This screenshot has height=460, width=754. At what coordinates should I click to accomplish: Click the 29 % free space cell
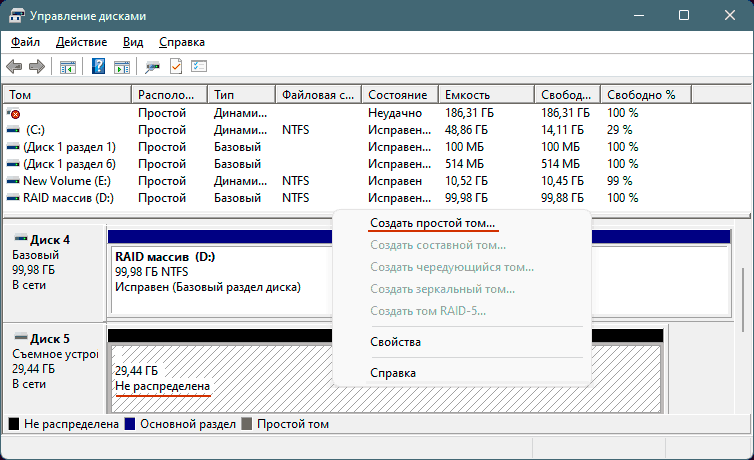pyautogui.click(x=620, y=130)
